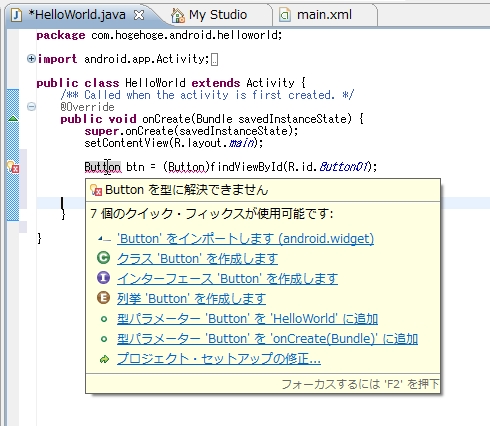
Task: Click the import icon beside the android.widget fix
Action: (x=104, y=239)
